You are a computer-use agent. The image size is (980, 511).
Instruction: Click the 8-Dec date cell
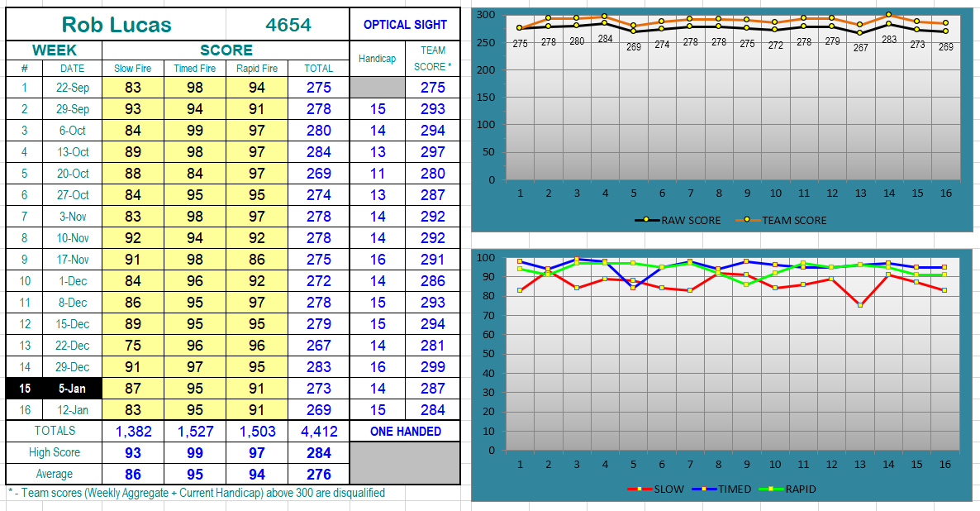(73, 302)
